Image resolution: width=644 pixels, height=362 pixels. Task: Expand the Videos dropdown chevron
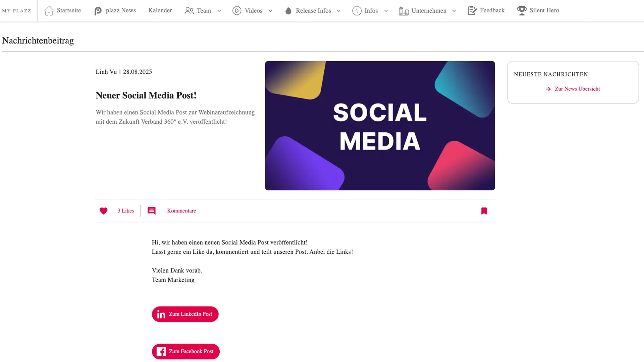[x=270, y=11]
